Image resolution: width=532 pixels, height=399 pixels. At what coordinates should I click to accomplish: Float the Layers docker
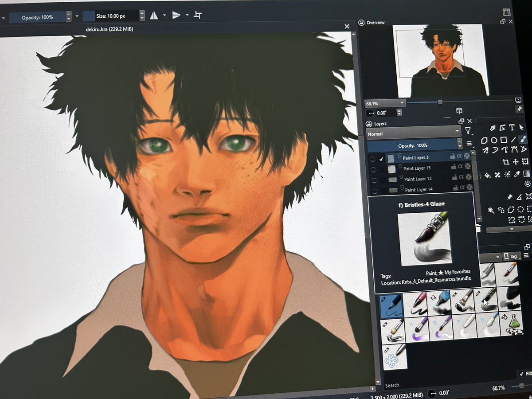click(x=461, y=121)
